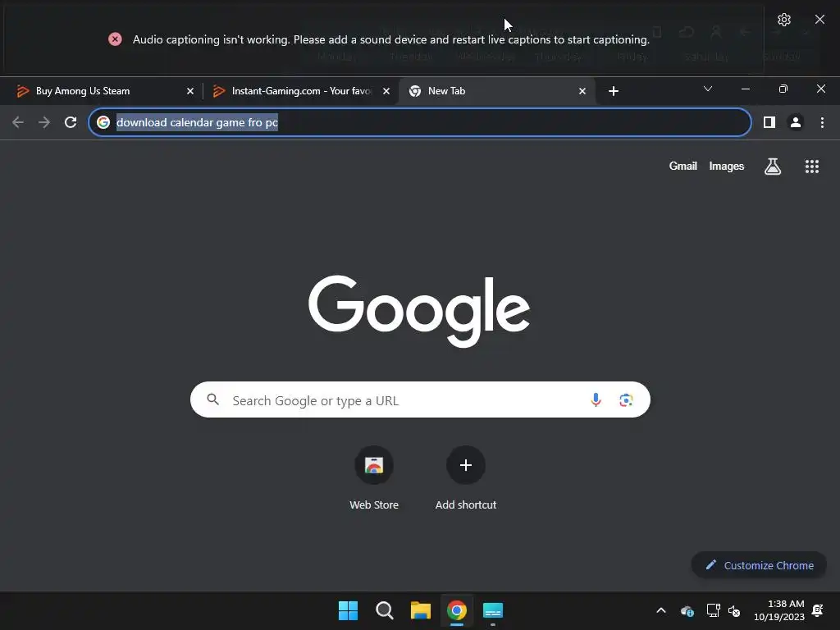The height and width of the screenshot is (630, 840).
Task: Click Add shortcut button
Action: [x=466, y=478]
